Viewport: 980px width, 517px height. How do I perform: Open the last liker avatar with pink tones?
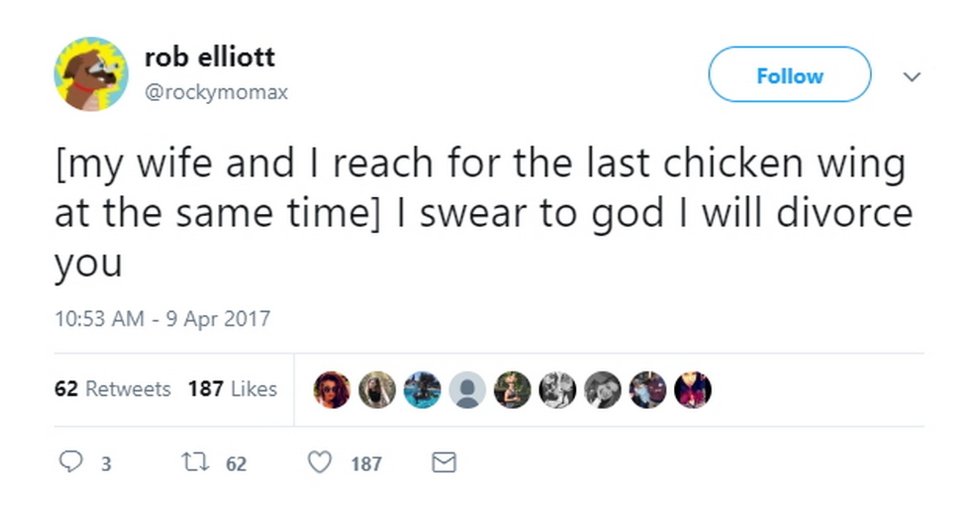pyautogui.click(x=693, y=390)
